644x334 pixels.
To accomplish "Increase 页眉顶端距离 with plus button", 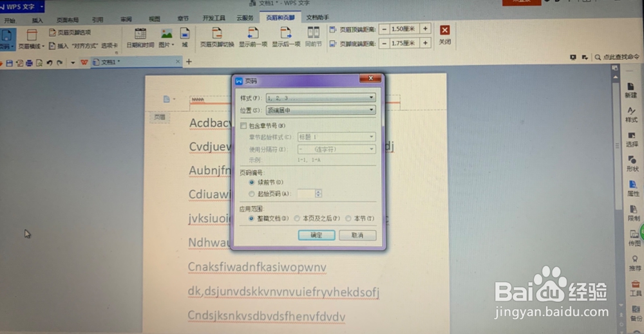I will tap(426, 29).
